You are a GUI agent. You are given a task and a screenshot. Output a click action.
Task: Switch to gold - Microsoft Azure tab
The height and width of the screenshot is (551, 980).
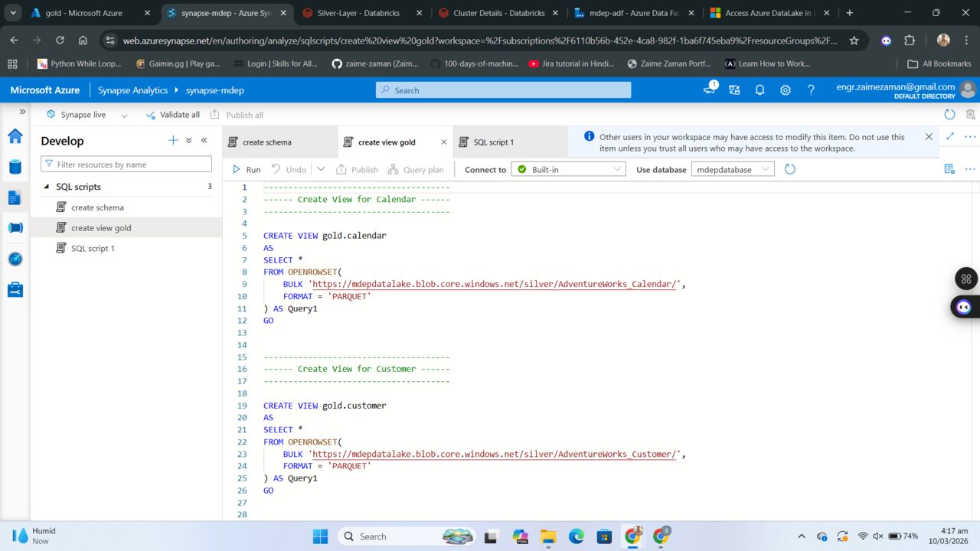click(90, 13)
